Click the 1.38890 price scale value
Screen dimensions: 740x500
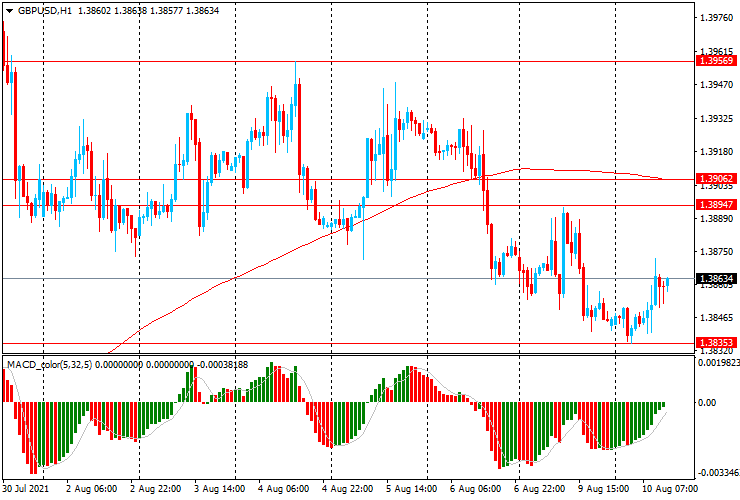point(716,219)
